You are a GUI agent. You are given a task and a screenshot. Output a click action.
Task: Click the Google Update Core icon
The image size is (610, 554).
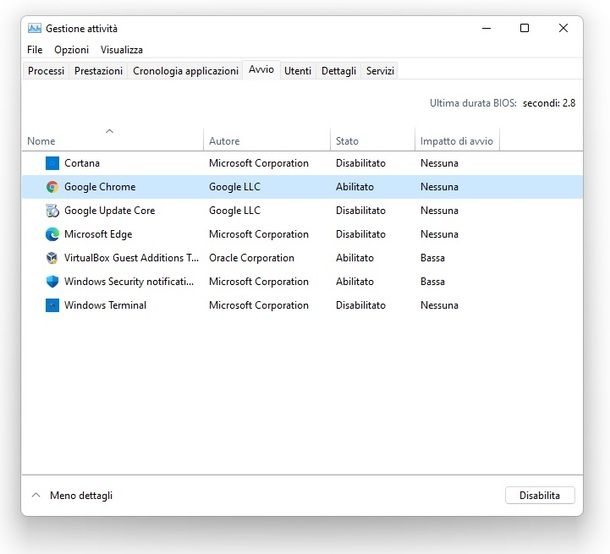click(x=52, y=210)
